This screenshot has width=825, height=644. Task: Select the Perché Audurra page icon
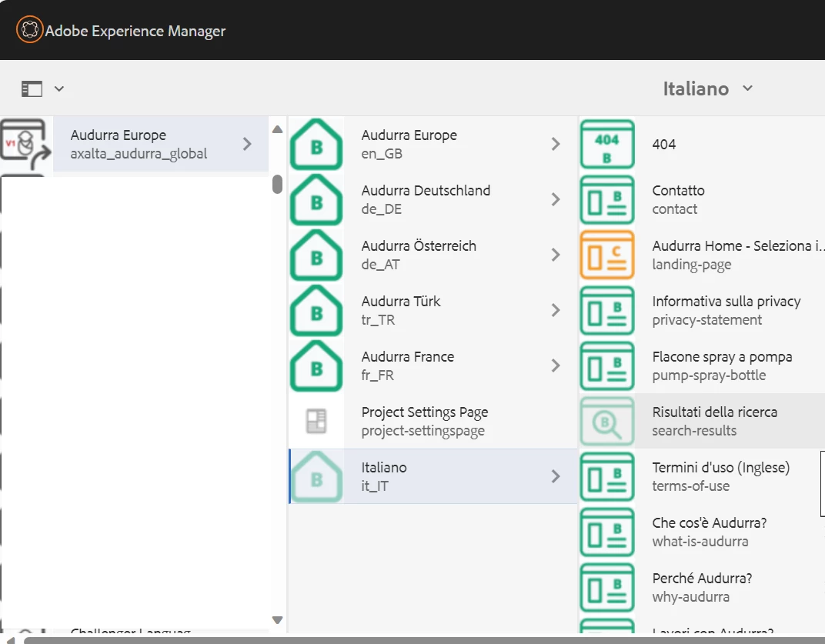click(606, 587)
